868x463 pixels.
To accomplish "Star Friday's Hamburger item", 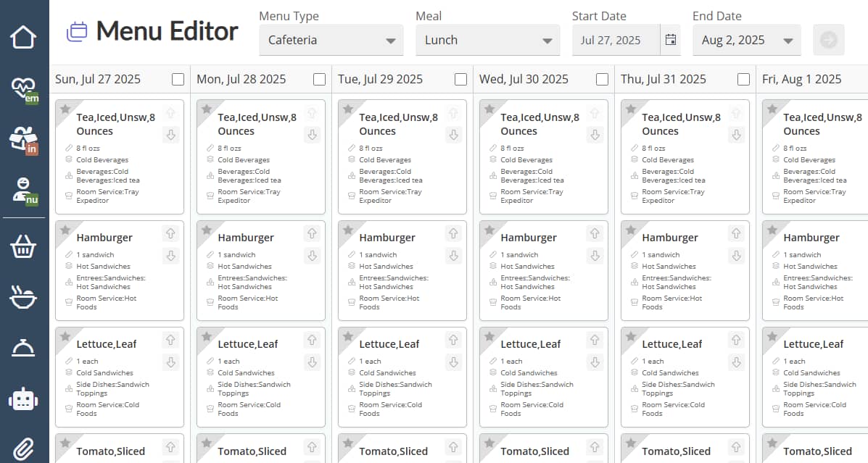I will click(772, 230).
